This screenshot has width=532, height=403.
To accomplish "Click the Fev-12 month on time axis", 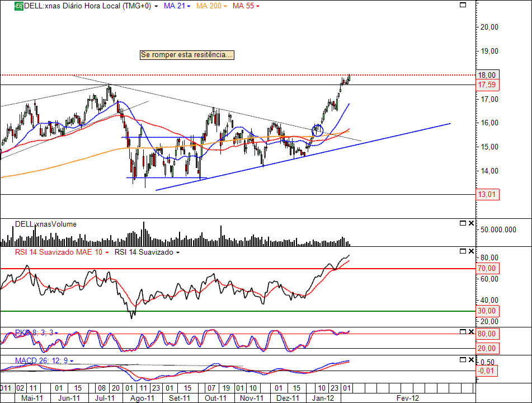I will [x=407, y=399].
